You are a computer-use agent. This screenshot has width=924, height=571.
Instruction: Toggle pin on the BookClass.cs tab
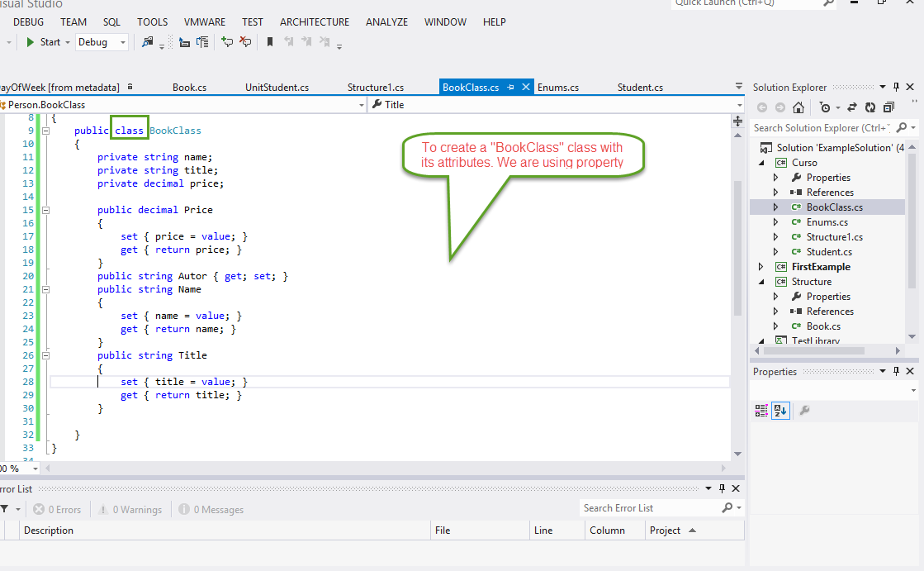coord(511,88)
